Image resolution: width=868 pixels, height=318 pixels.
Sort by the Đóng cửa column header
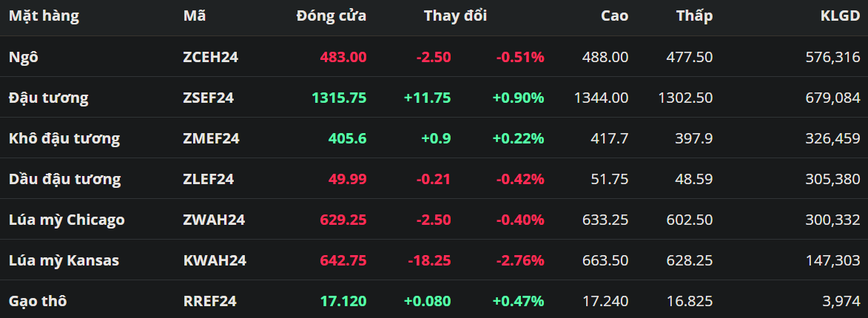point(331,16)
